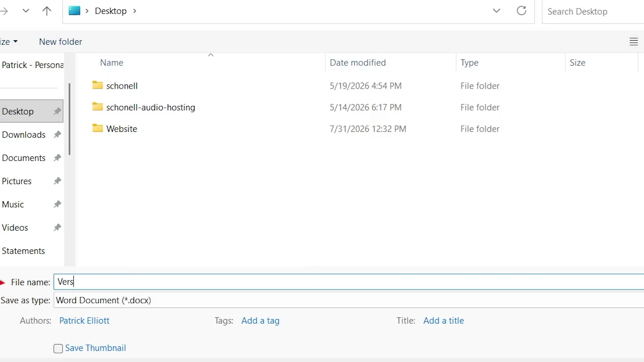Open the recent locations chevron
Image resolution: width=644 pixels, height=362 pixels.
26,11
